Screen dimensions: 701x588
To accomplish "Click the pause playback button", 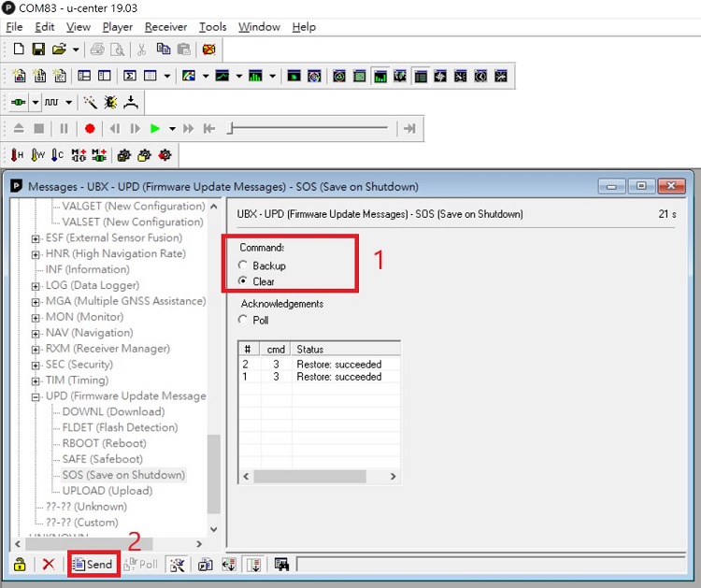I will [x=64, y=129].
